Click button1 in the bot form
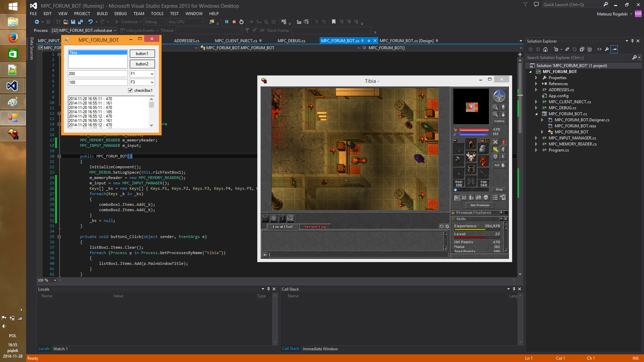 (x=142, y=54)
